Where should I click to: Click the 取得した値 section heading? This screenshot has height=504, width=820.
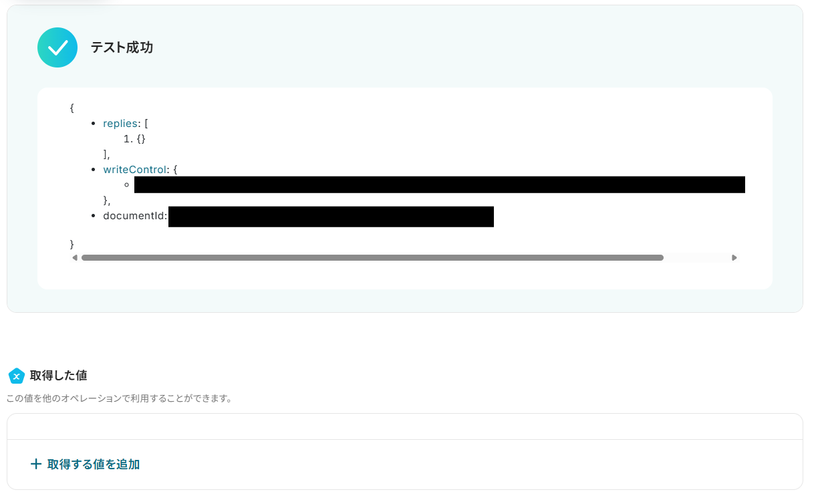tap(58, 376)
